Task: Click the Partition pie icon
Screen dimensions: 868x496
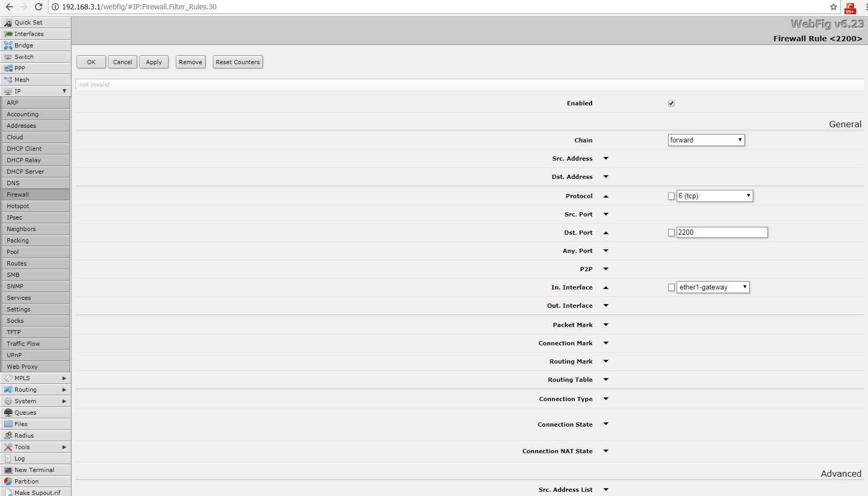Action: click(x=8, y=481)
